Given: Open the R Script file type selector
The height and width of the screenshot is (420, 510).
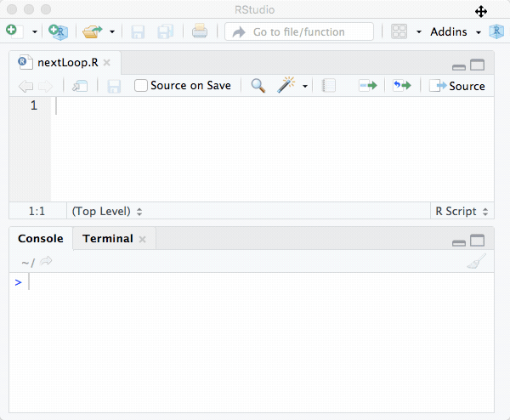Looking at the screenshot, I should pyautogui.click(x=462, y=212).
